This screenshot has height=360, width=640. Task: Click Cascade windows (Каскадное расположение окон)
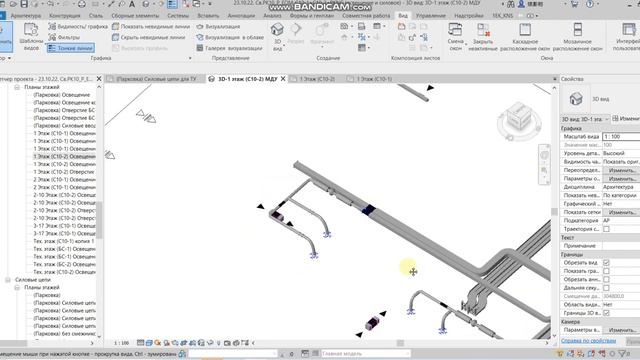click(525, 37)
